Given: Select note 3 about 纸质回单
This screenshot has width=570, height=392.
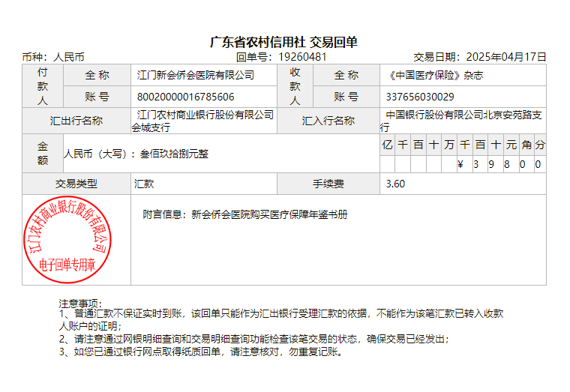Looking at the screenshot, I should click(201, 352).
